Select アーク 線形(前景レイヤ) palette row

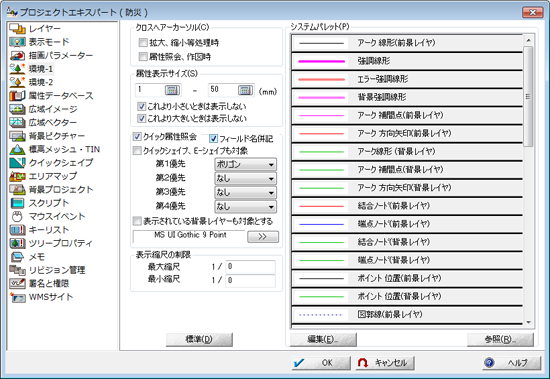[407, 43]
